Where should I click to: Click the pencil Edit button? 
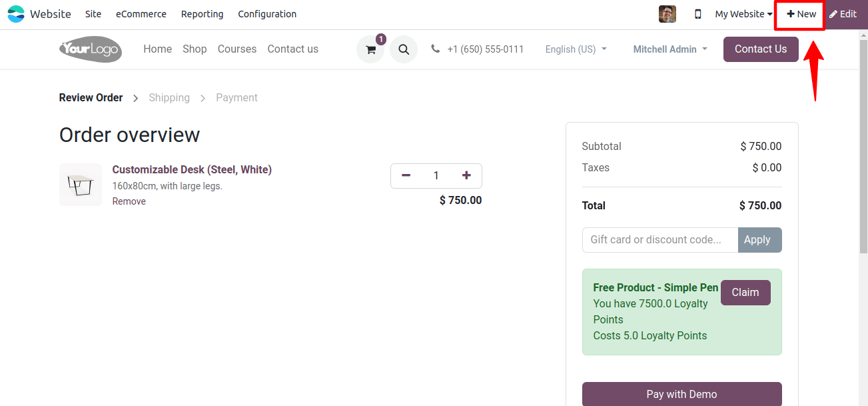tap(843, 14)
